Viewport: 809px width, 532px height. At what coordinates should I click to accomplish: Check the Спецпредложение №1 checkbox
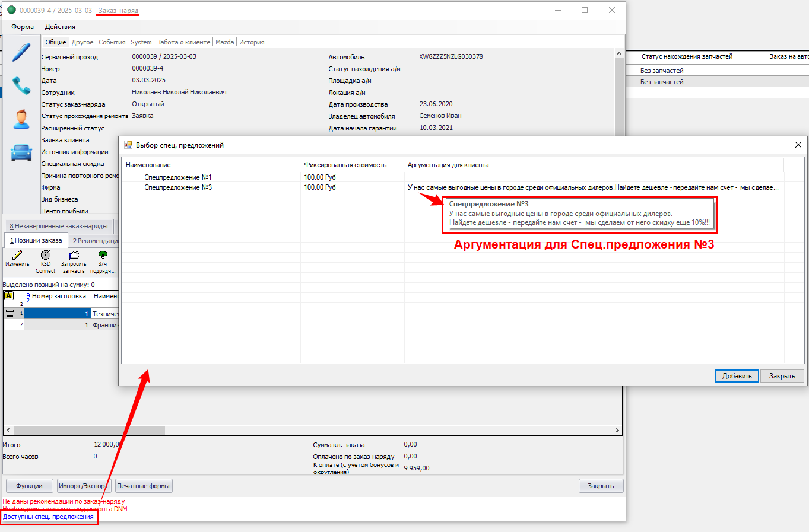[129, 177]
